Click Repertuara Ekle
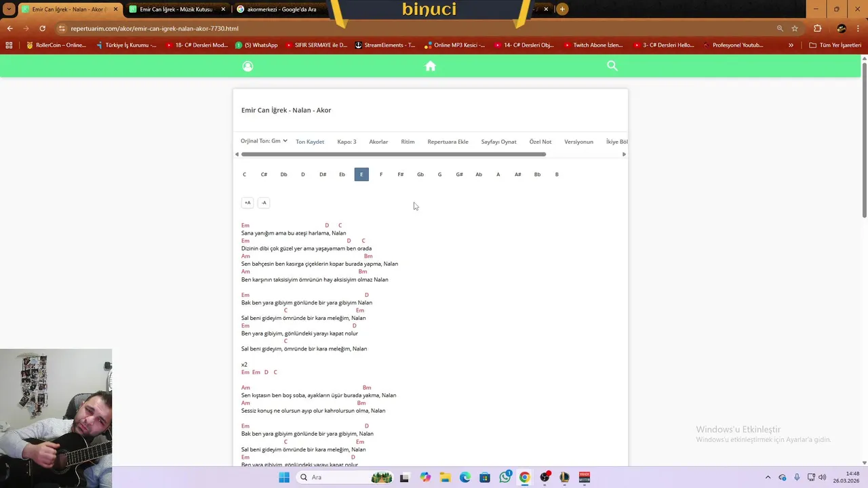The image size is (868, 488). [448, 142]
